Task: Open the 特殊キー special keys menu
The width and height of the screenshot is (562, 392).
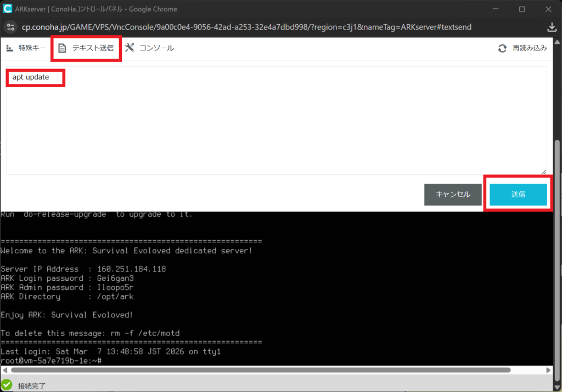Action: point(26,48)
